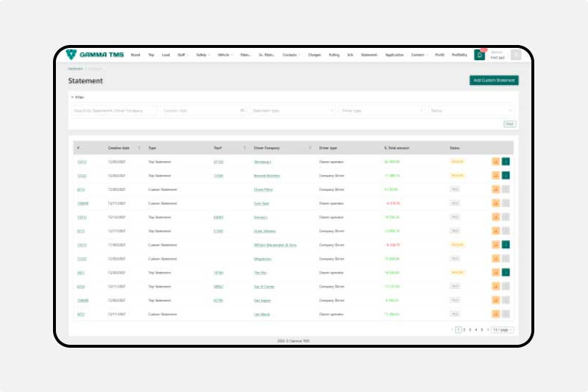Image resolution: width=588 pixels, height=392 pixels.
Task: Click calendar icon in Creation date filter
Action: click(x=242, y=110)
